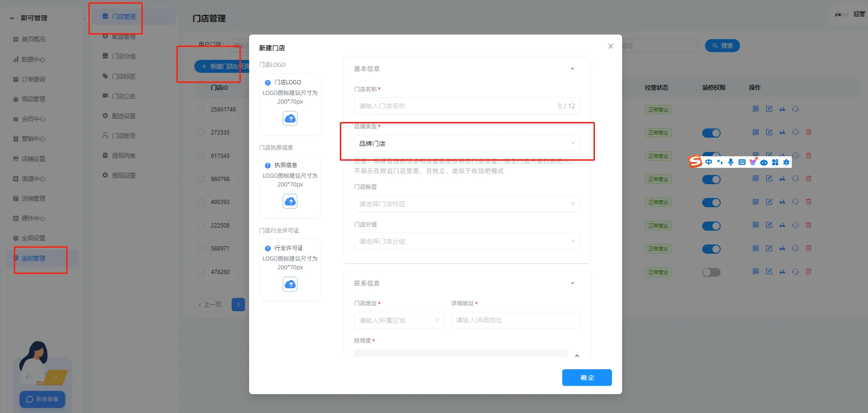Check the box for store 25861748
This screenshot has width=868, height=413.
201,109
